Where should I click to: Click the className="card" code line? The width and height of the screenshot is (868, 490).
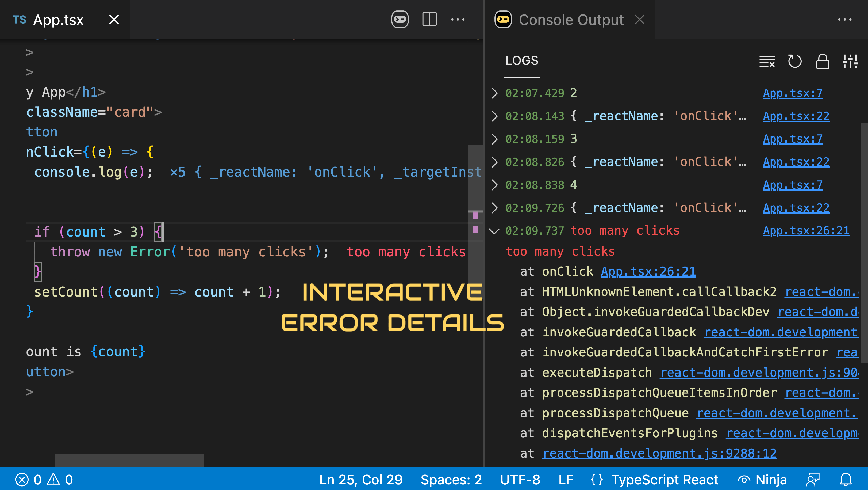coord(94,112)
